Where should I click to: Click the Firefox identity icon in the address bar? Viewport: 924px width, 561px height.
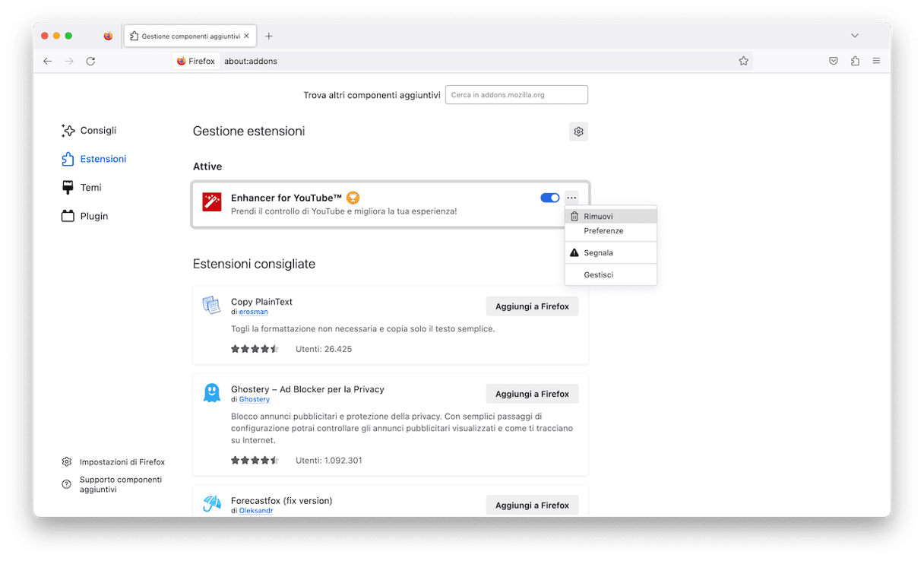point(182,61)
